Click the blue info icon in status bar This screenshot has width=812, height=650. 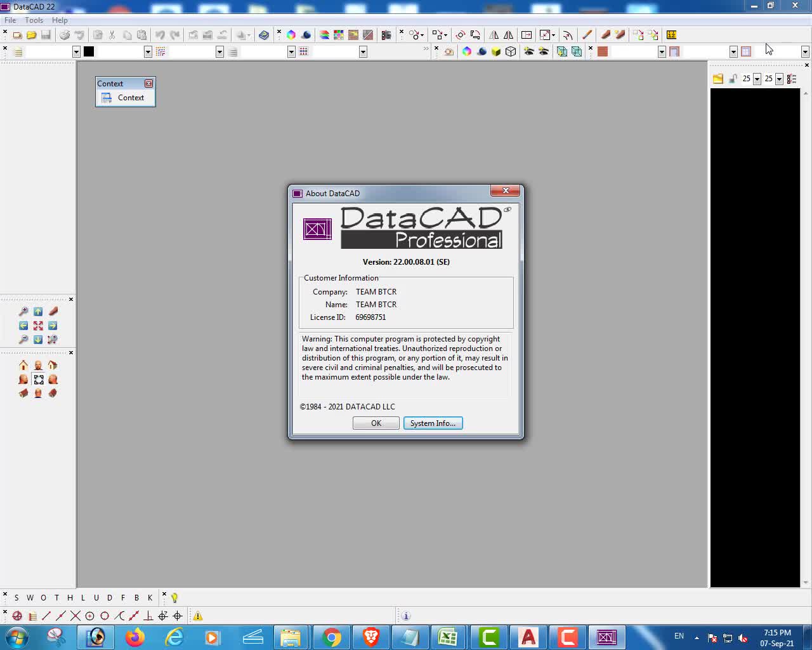pyautogui.click(x=406, y=616)
